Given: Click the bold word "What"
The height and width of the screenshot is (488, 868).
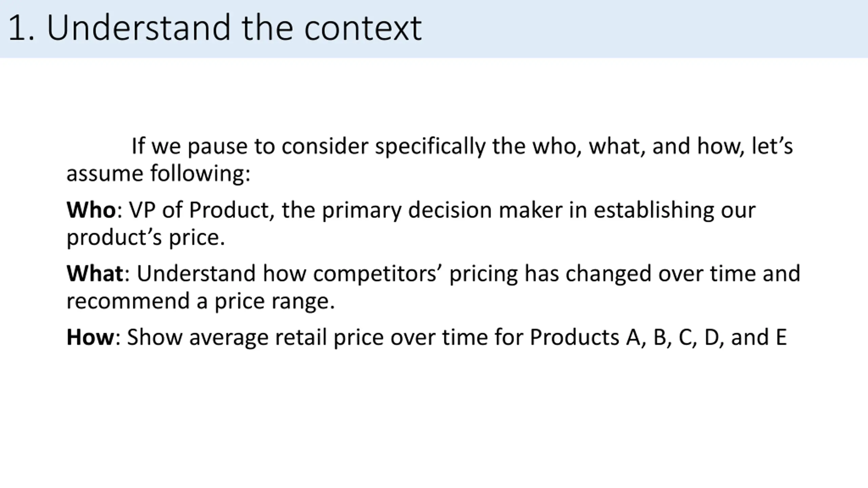Looking at the screenshot, I should point(95,273).
